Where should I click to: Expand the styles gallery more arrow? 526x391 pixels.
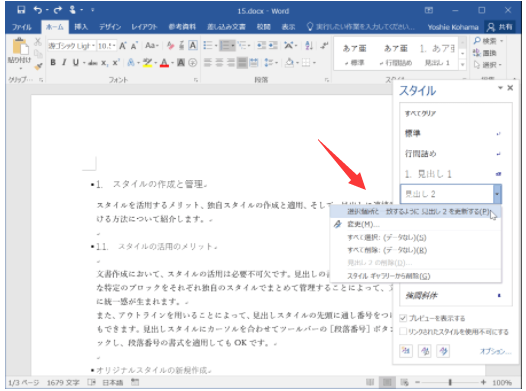click(463, 64)
